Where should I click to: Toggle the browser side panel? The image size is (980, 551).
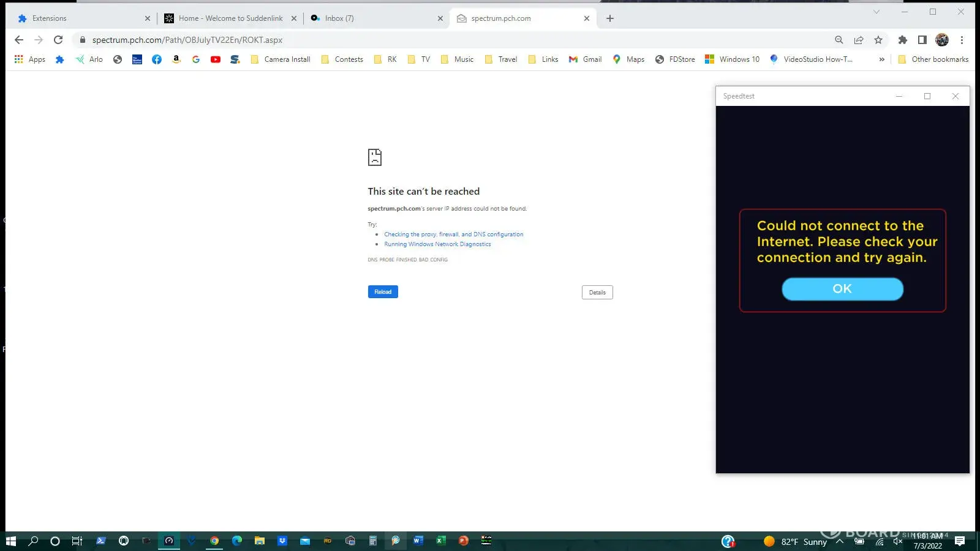point(922,40)
